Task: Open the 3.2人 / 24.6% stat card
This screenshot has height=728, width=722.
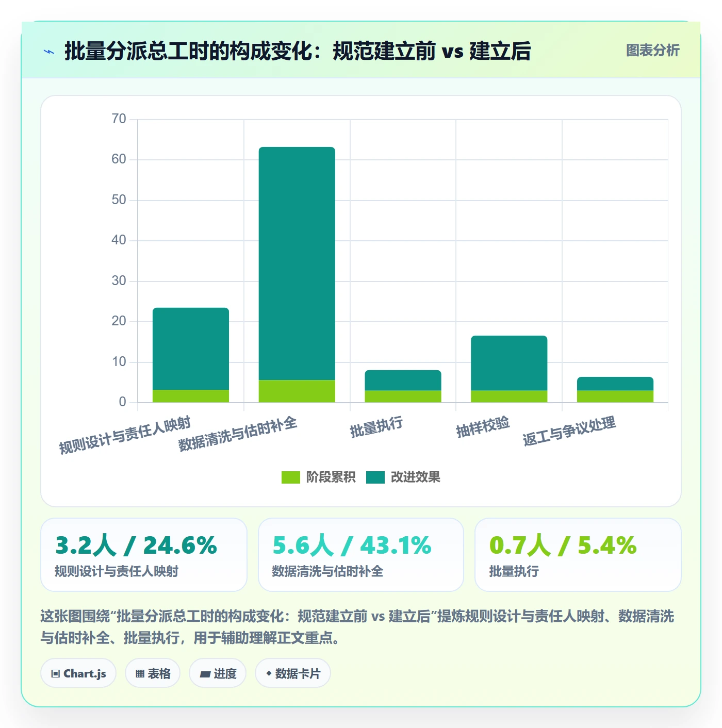Action: coord(144,555)
